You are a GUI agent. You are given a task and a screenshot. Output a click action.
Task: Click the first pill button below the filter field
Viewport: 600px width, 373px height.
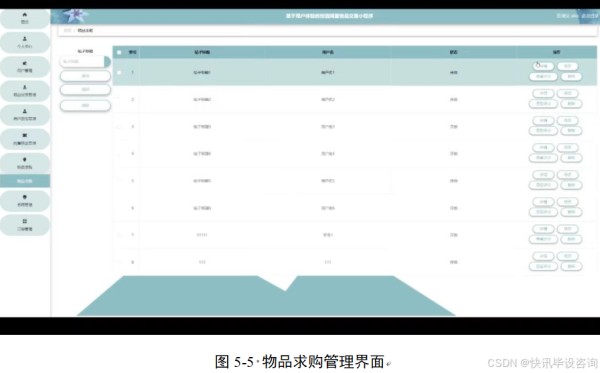coord(85,76)
